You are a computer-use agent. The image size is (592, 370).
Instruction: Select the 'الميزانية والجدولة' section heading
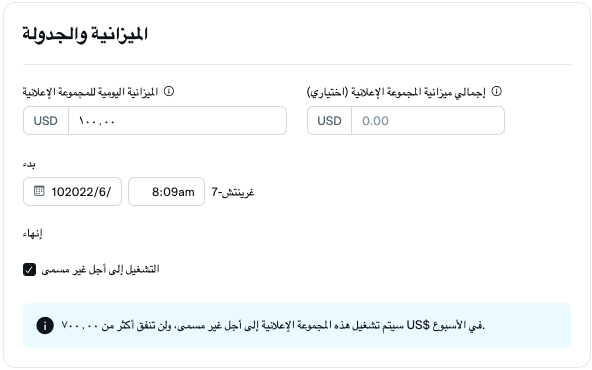pos(85,34)
